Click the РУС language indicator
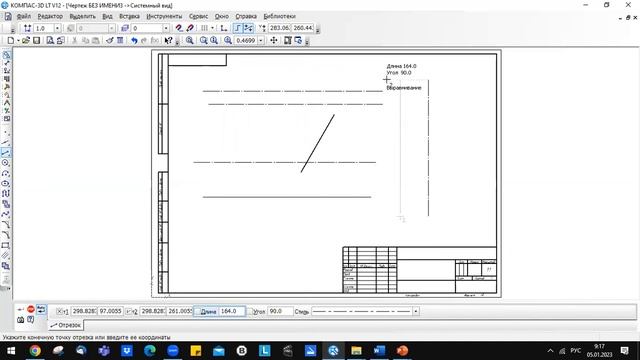 [576, 351]
